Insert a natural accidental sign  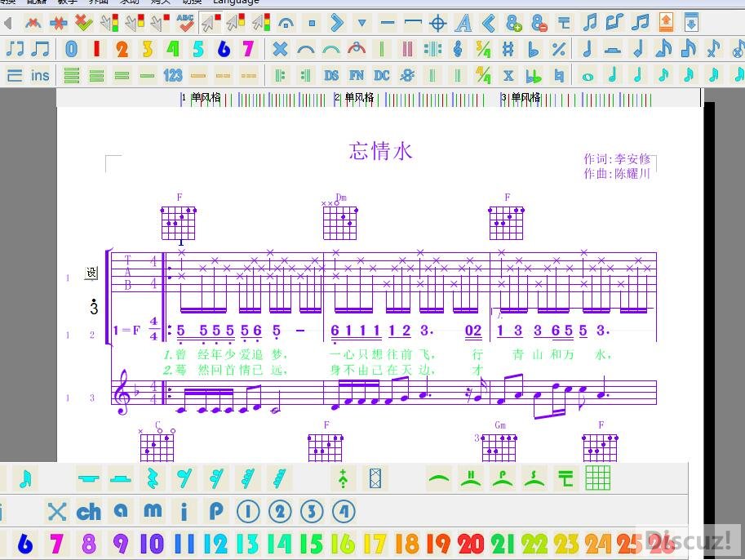coord(559,75)
